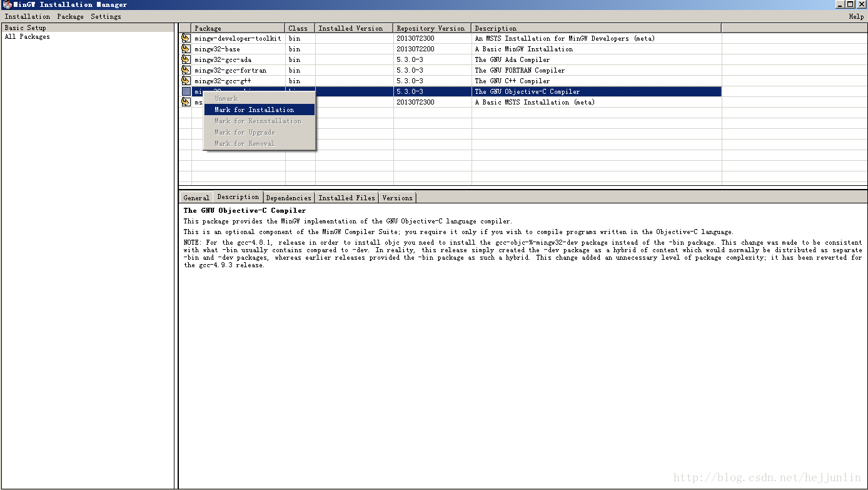Click the status icon for mingw32-gcc-ada
Viewport: 868px width, 490px height.
pos(186,59)
